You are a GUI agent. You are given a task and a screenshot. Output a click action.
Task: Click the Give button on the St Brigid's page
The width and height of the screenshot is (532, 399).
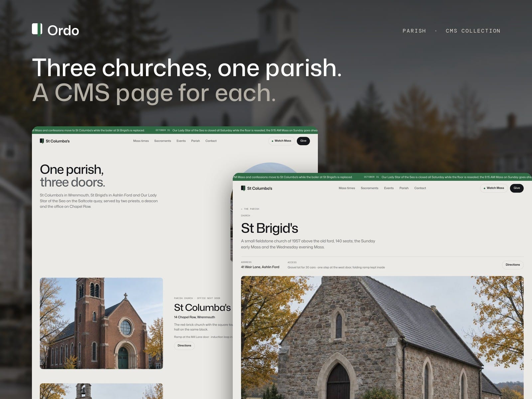517,188
